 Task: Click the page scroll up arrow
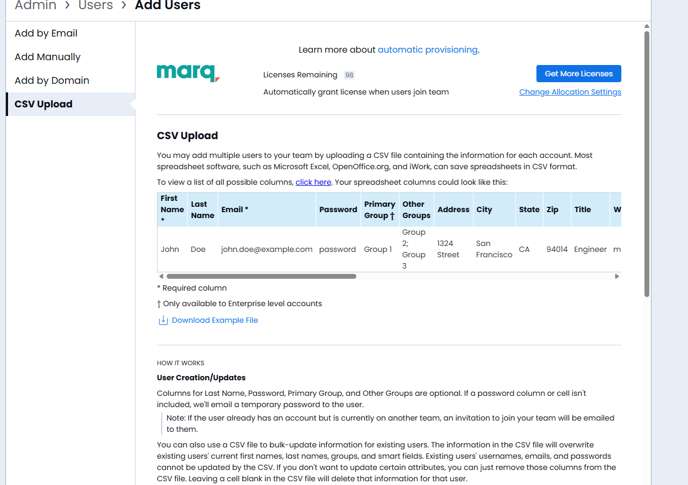[x=647, y=26]
